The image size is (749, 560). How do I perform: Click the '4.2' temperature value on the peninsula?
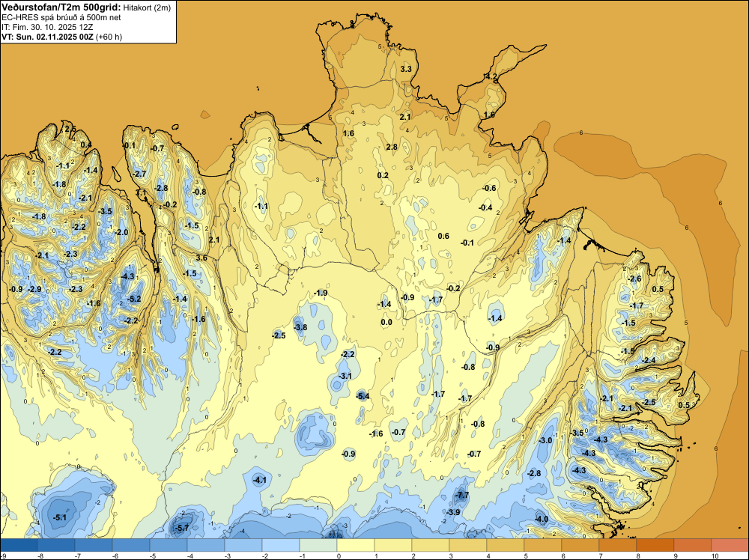491,77
